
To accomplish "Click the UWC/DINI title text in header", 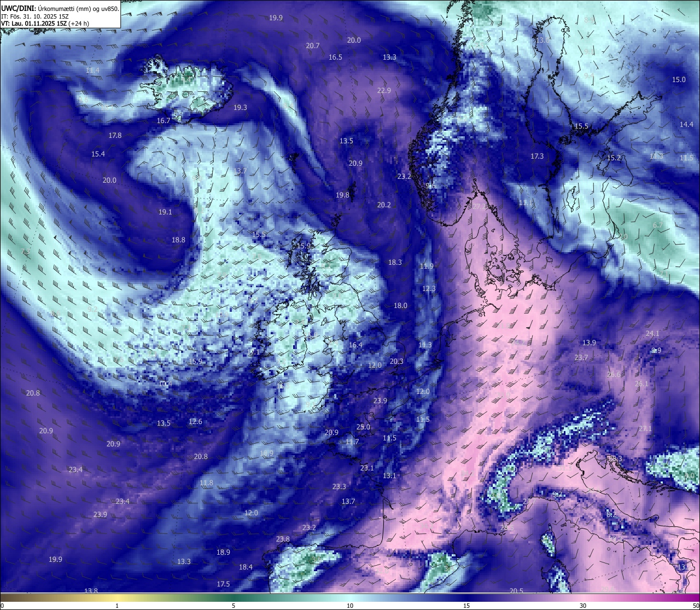I will (19, 8).
